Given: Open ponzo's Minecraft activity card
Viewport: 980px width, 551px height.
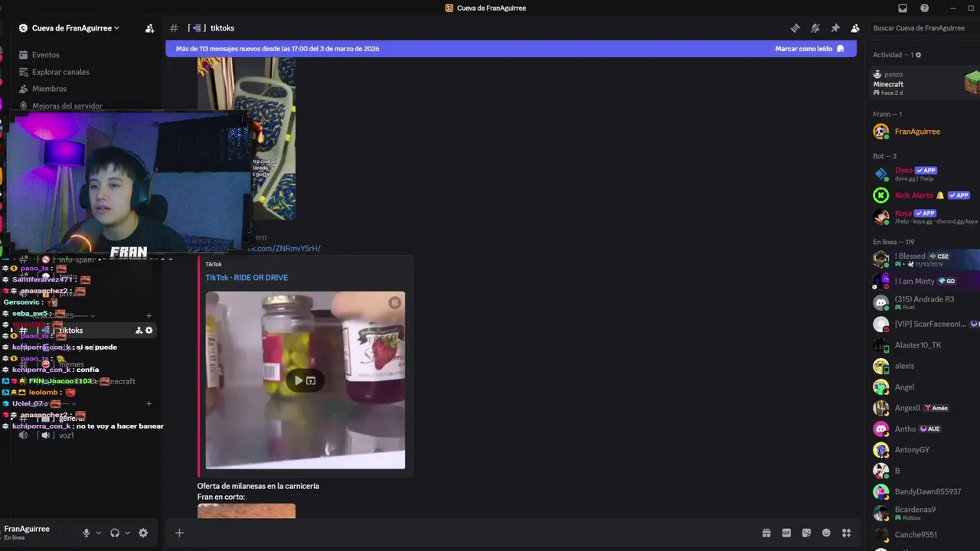Looking at the screenshot, I should 924,83.
